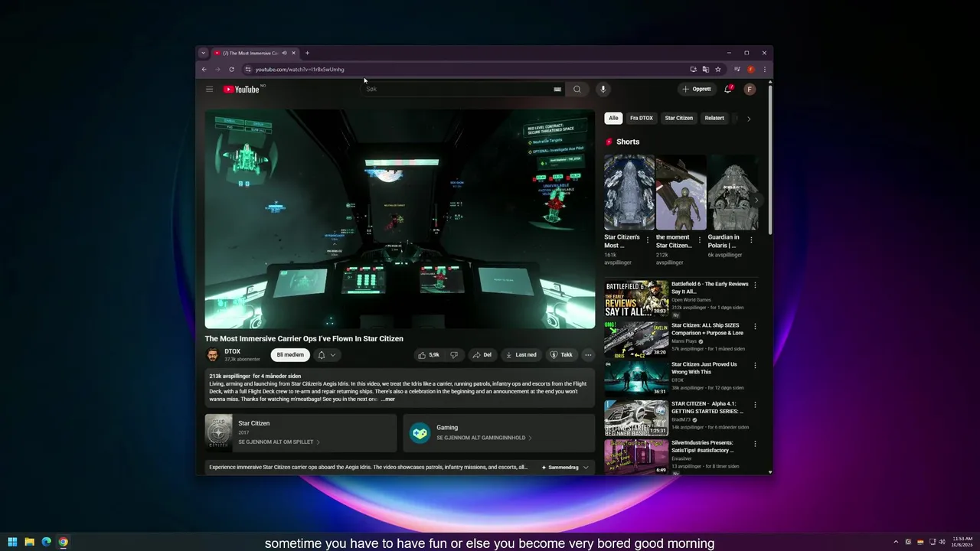Screen dimensions: 980x551
Task: Open options for the Battlefield 6 video
Action: 755,285
